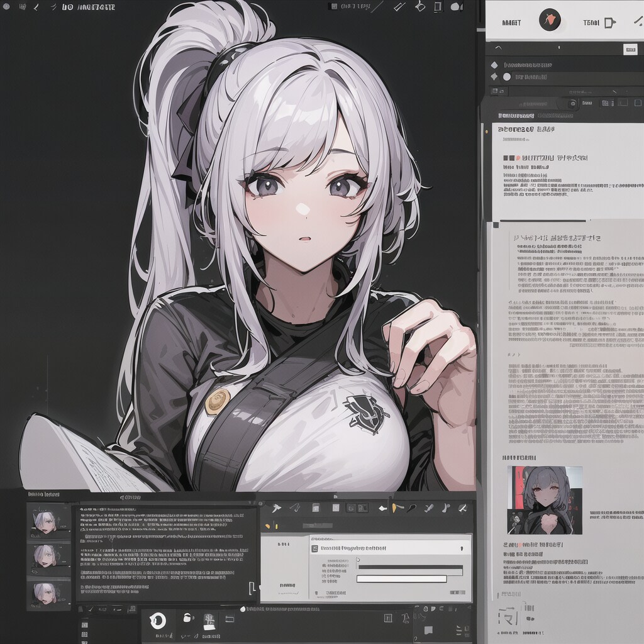The image size is (644, 644).
Task: Click the chat bubble icon at bottom right
Action: point(428,630)
